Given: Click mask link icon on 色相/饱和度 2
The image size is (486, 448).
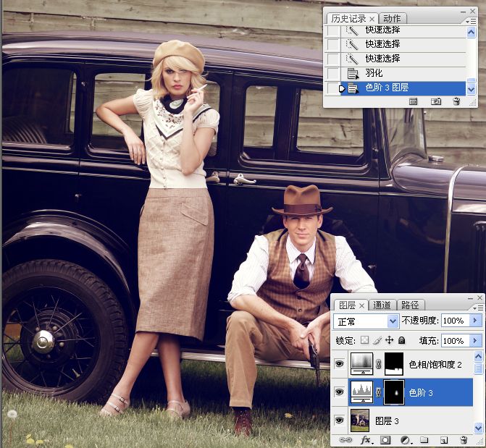Looking at the screenshot, I should click(378, 364).
